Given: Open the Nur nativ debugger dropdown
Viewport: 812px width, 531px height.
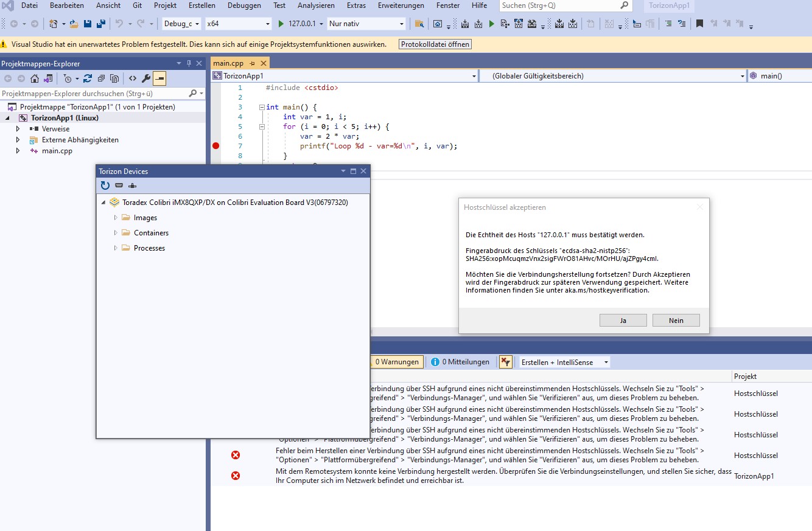Looking at the screenshot, I should click(x=366, y=24).
